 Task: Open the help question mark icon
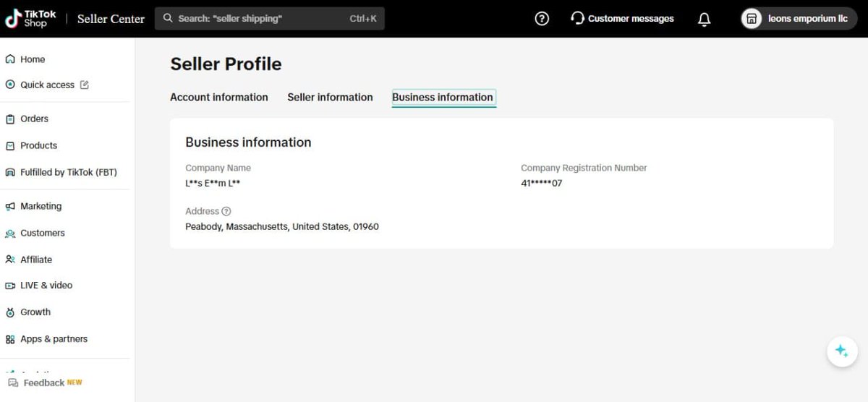tap(542, 19)
